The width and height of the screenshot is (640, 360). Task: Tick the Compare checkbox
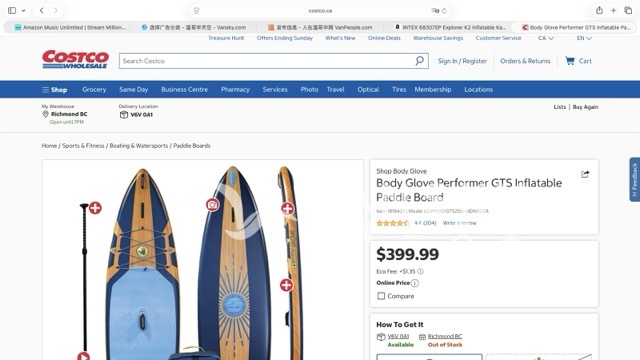tap(381, 296)
